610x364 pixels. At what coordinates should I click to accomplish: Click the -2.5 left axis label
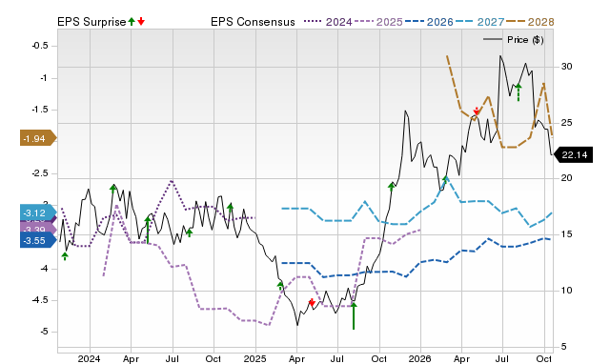tap(40, 173)
